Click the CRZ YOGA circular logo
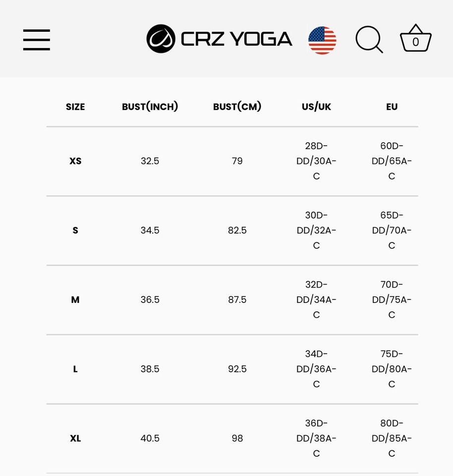The height and width of the screenshot is (476, 453). [161, 39]
